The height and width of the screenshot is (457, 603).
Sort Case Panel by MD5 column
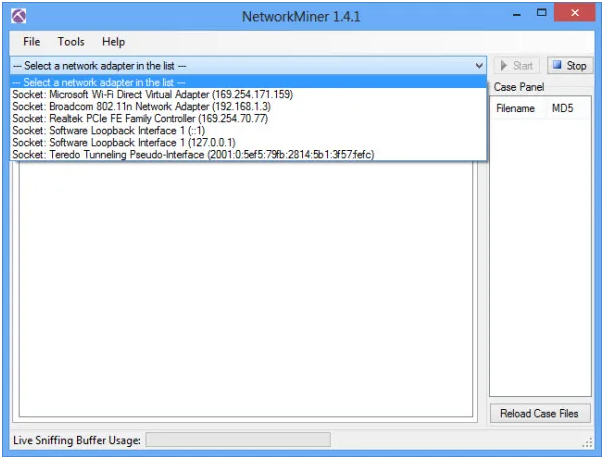point(563,108)
